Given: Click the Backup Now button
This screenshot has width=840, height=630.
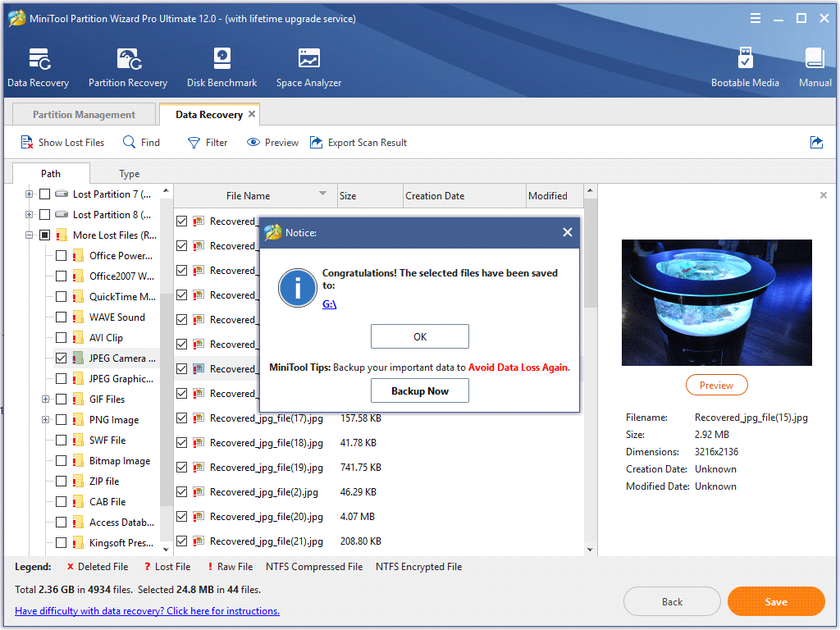Looking at the screenshot, I should coord(420,390).
